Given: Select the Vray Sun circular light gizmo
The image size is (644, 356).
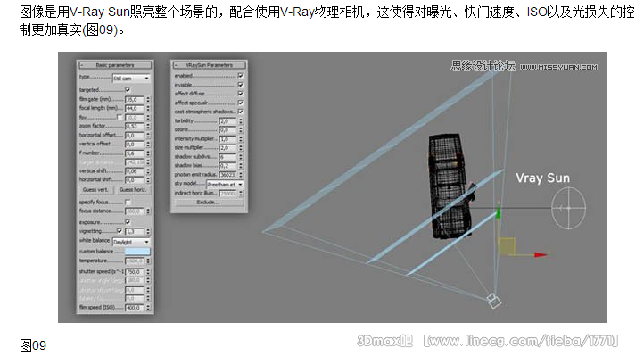Looking at the screenshot, I should coord(568,208).
